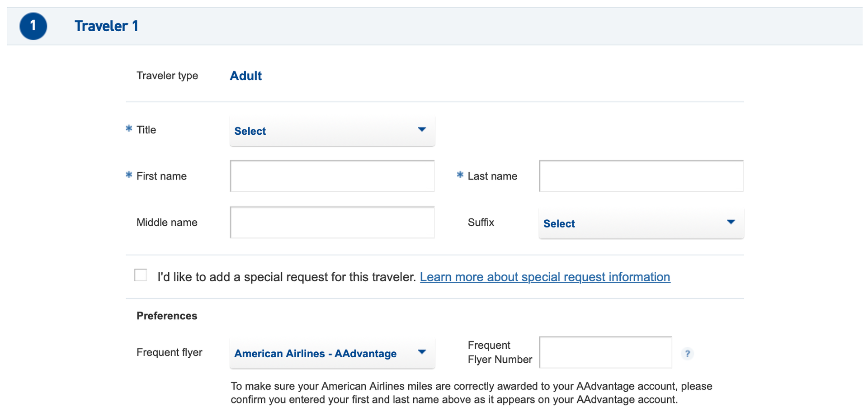Click inside the Last name field
The image size is (868, 412).
640,176
